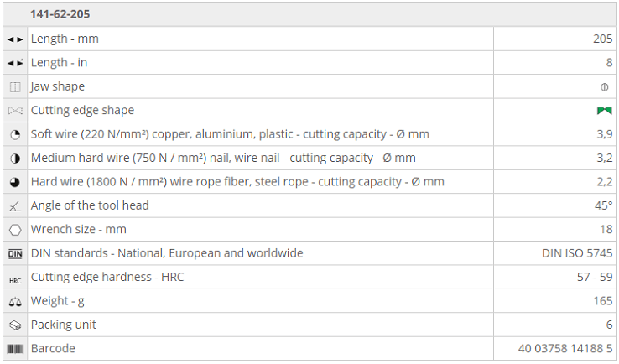Click the soft wire quarter-filled circle icon

pos(15,134)
